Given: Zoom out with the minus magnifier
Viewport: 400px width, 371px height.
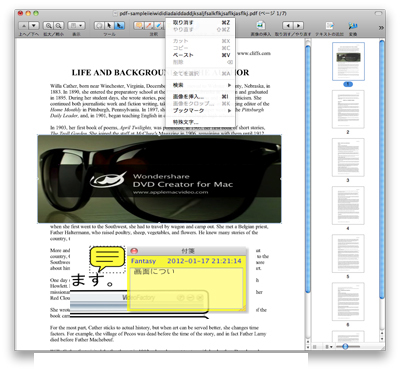Looking at the screenshot, I should tap(59, 25).
